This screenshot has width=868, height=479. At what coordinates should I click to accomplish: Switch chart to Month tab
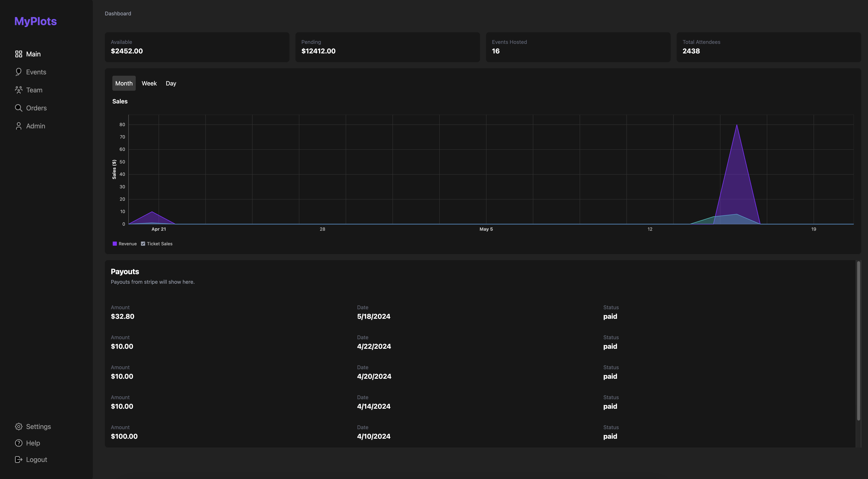point(124,83)
